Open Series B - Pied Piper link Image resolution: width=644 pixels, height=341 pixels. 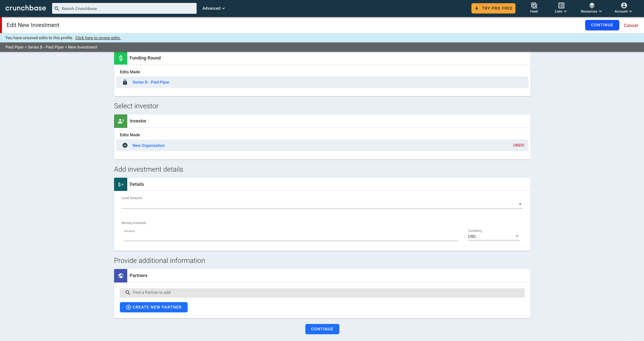(151, 82)
